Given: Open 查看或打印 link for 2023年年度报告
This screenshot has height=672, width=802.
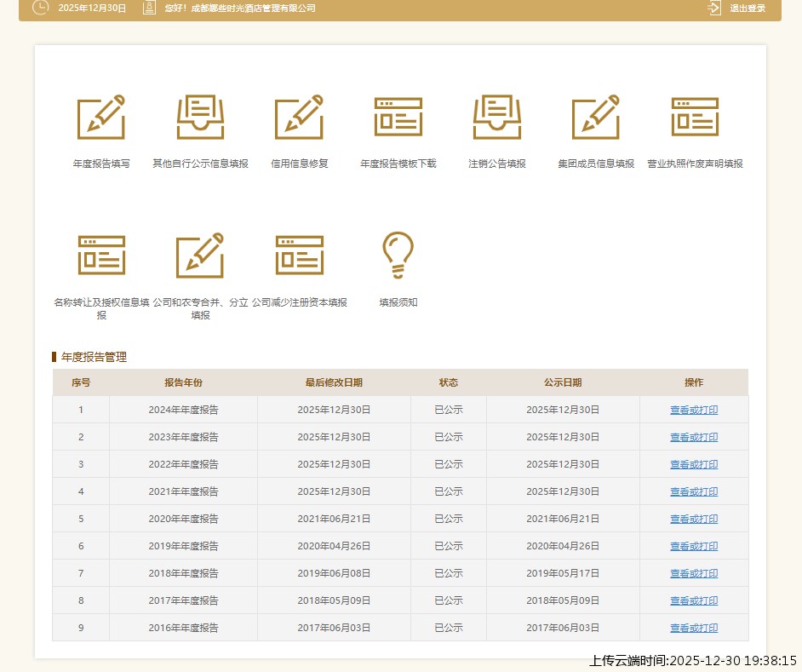Looking at the screenshot, I should tap(693, 437).
